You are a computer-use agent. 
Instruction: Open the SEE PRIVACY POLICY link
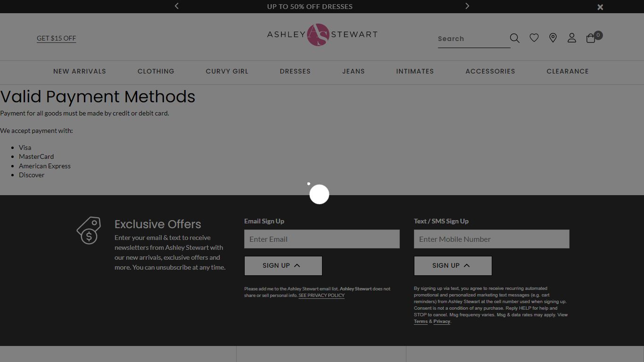pos(322,295)
